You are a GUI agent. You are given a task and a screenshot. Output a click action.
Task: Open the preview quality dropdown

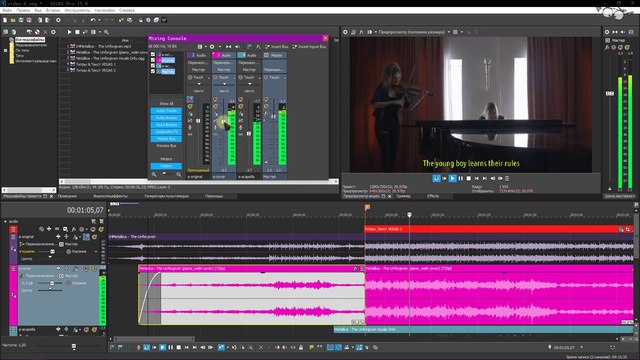[414, 32]
